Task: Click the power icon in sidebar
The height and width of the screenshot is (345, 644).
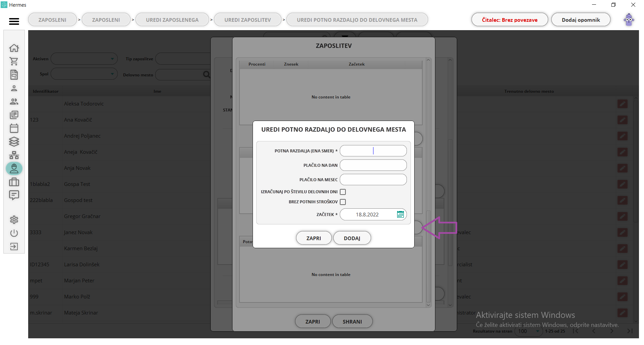Action: [x=14, y=233]
